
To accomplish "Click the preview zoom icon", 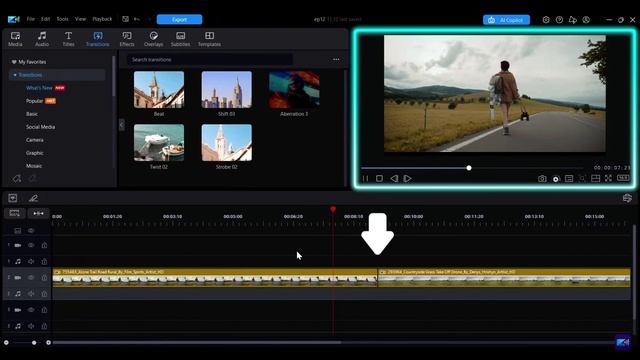I will [582, 178].
